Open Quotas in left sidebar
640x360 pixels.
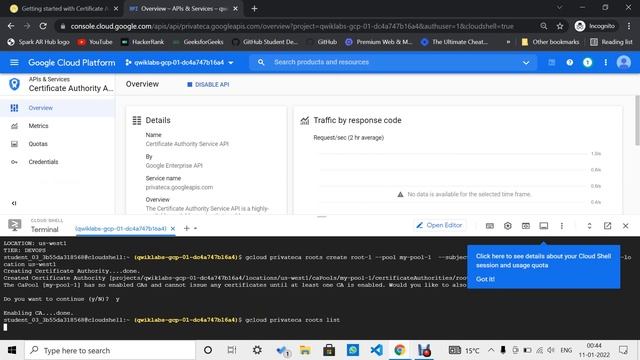57,144
